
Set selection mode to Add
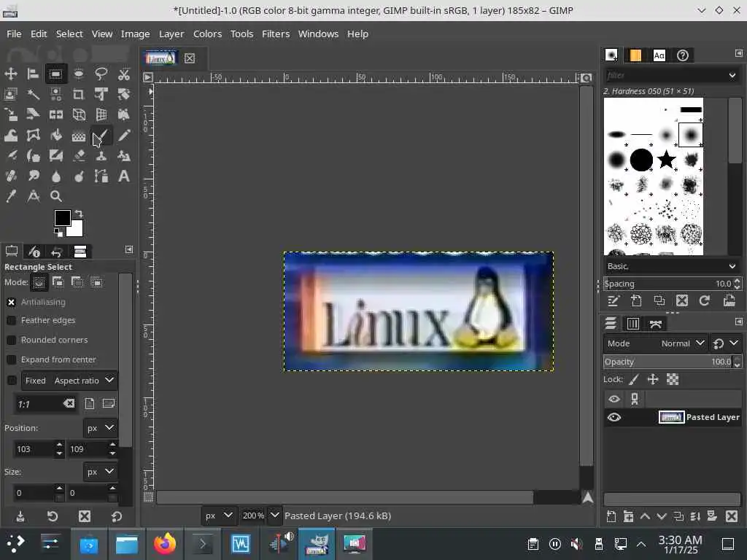[x=58, y=282]
